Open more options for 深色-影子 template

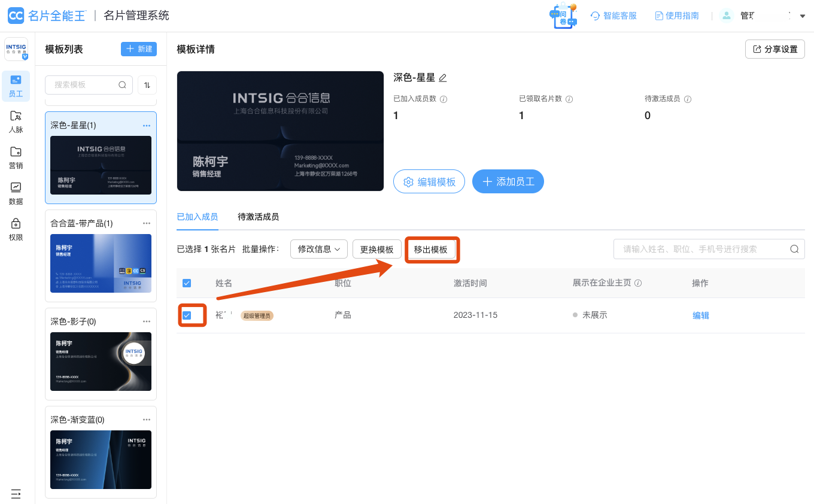147,321
